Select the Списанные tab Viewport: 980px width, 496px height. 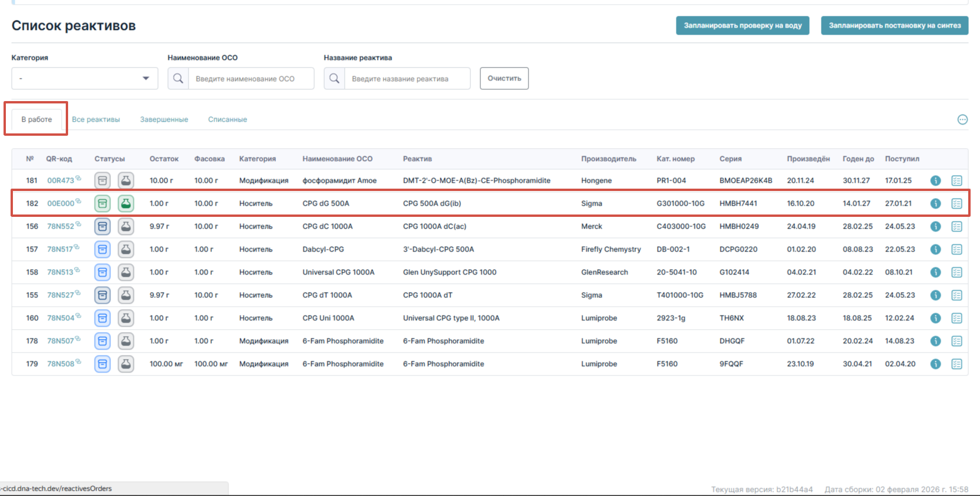(x=227, y=119)
